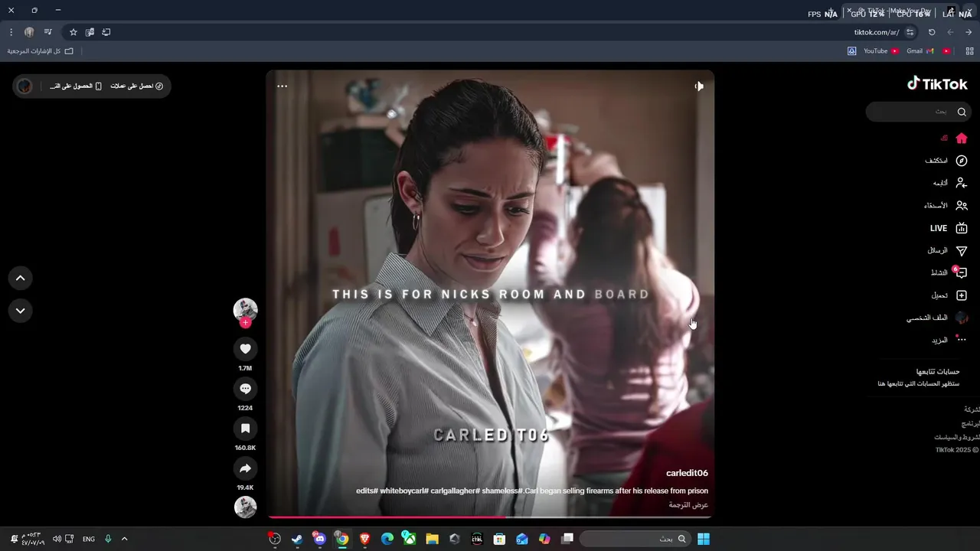Click the TikTok بحث search field

(919, 112)
